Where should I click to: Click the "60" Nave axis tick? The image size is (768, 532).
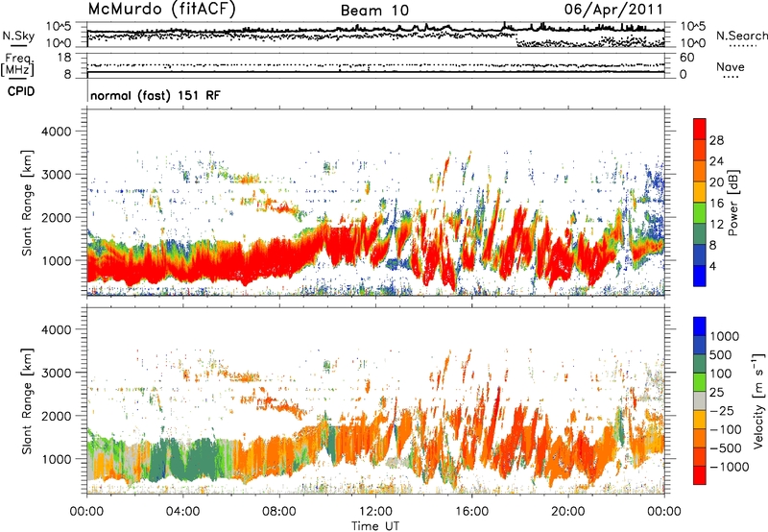687,58
